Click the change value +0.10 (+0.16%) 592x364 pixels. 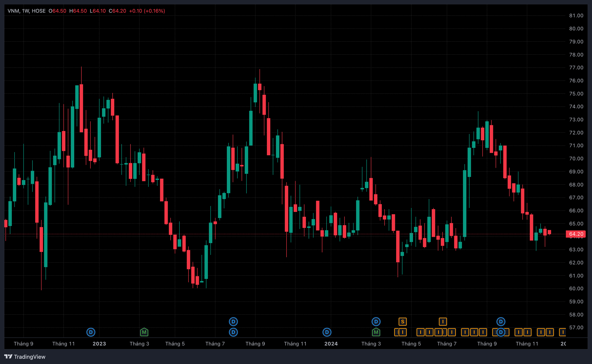click(147, 11)
